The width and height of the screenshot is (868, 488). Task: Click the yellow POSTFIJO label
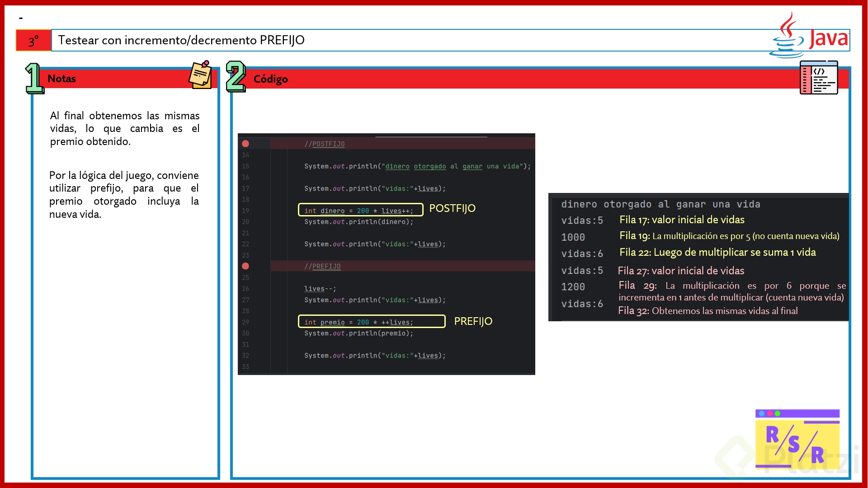click(x=452, y=208)
